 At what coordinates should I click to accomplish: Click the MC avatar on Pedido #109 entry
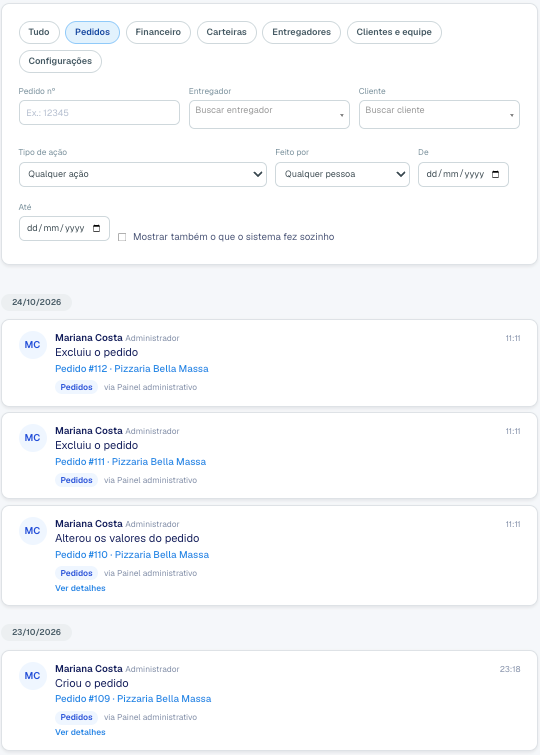(x=33, y=676)
